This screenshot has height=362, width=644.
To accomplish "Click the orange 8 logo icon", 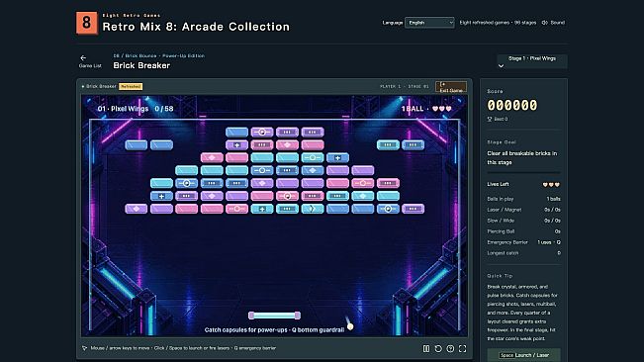I will pos(87,23).
